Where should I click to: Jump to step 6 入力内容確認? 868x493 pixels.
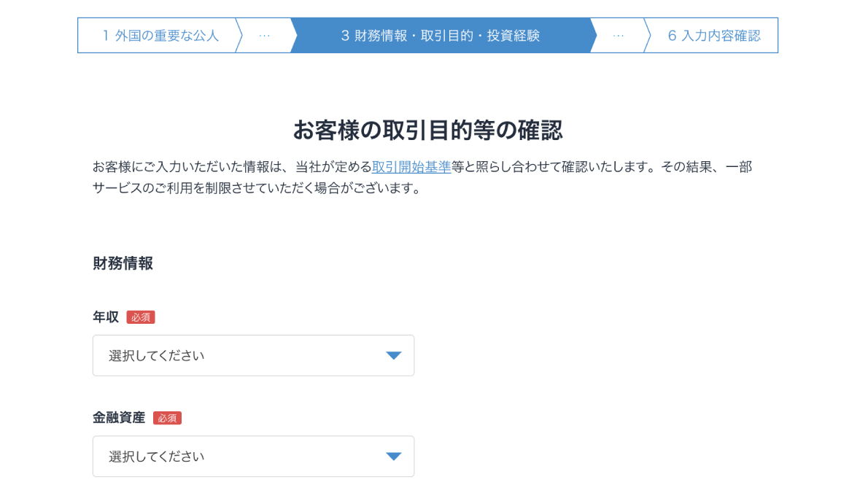(x=713, y=36)
